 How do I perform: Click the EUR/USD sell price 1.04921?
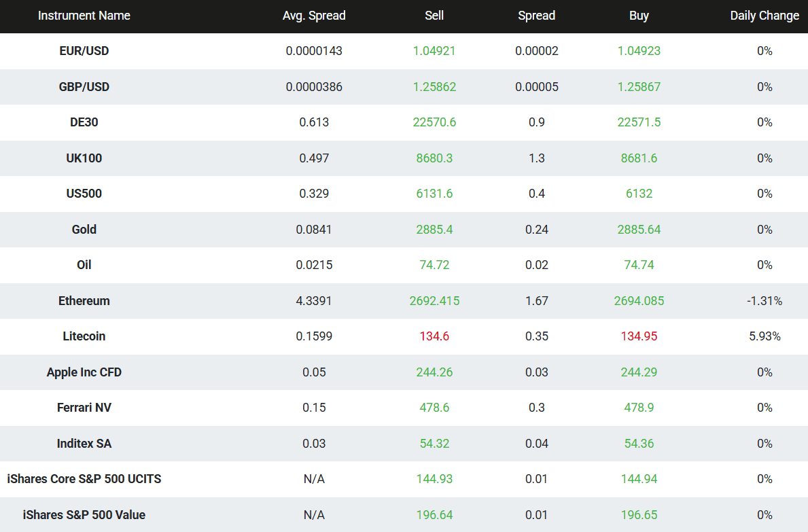[434, 51]
